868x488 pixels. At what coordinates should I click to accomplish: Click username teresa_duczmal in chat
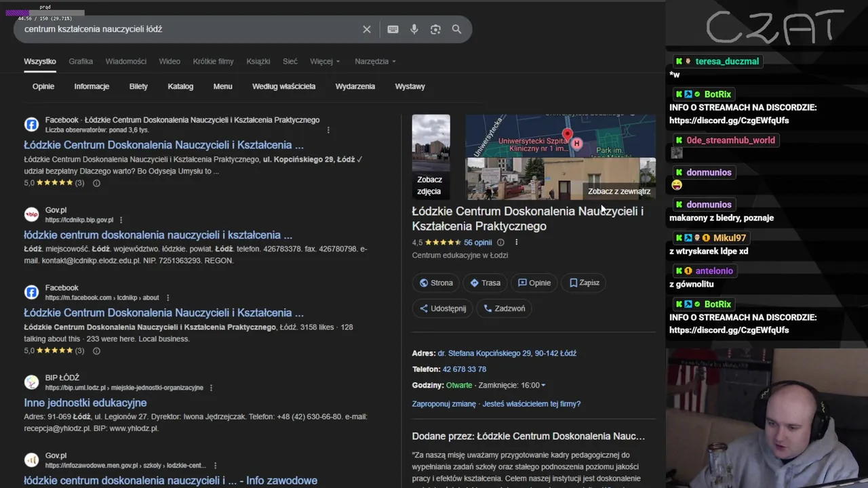point(727,61)
